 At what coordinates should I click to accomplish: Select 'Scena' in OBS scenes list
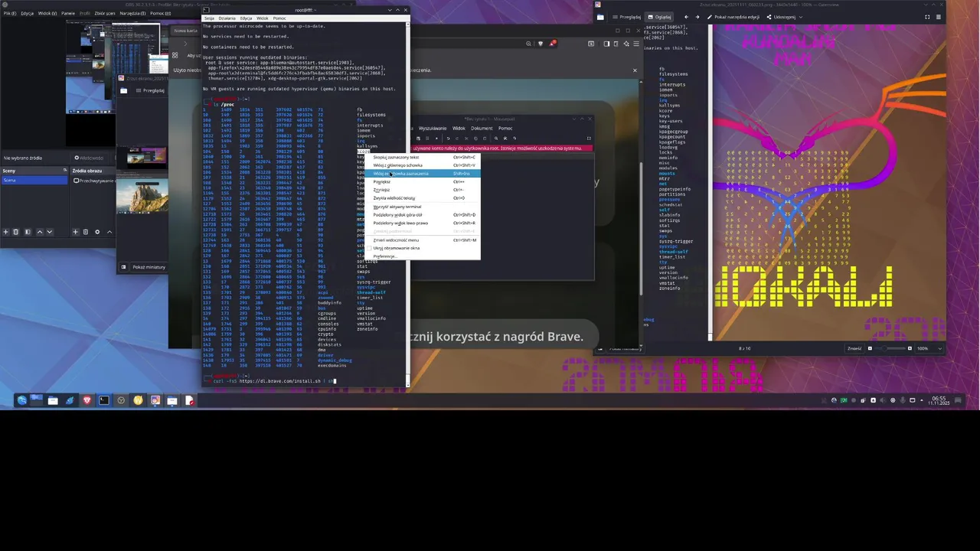(34, 180)
